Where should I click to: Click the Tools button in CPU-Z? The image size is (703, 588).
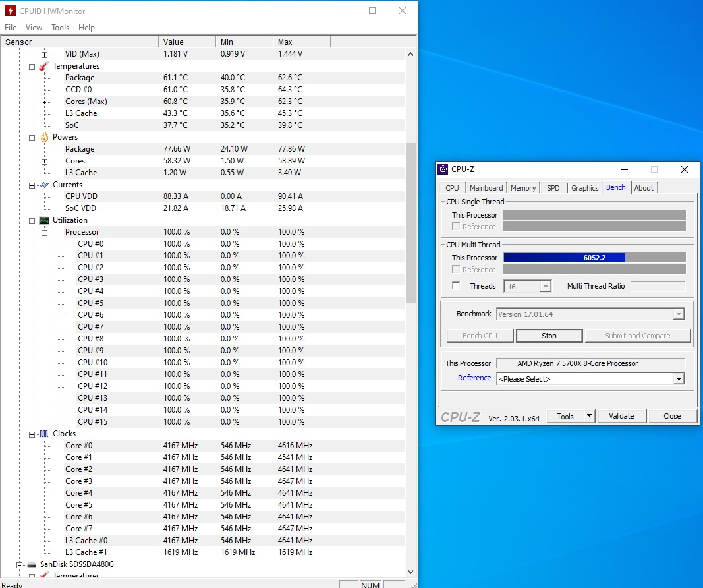click(x=565, y=416)
